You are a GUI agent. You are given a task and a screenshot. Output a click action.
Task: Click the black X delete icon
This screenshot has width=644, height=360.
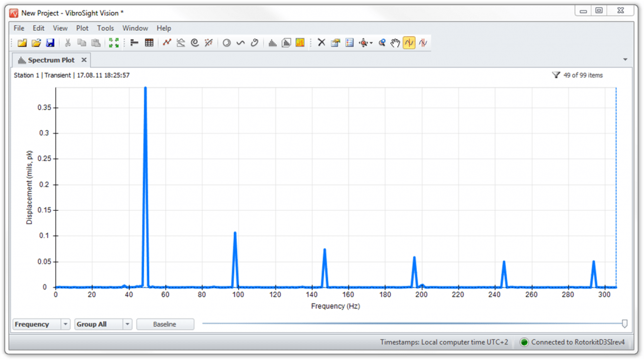click(x=321, y=43)
